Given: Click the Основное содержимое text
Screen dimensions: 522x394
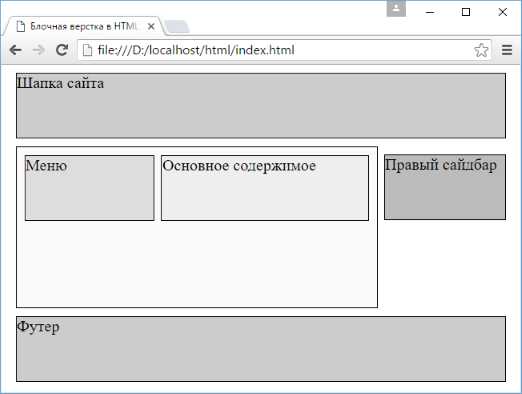Looking at the screenshot, I should click(239, 166).
